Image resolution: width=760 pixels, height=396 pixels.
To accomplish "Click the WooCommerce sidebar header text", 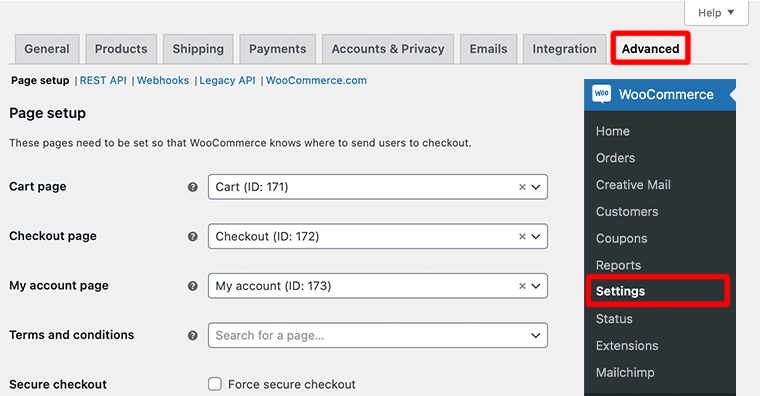I will pos(666,95).
